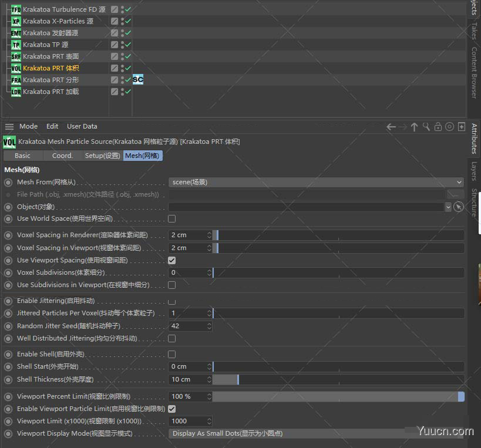Open the Takes side tab
This screenshot has width=481, height=448.
pyautogui.click(x=474, y=32)
